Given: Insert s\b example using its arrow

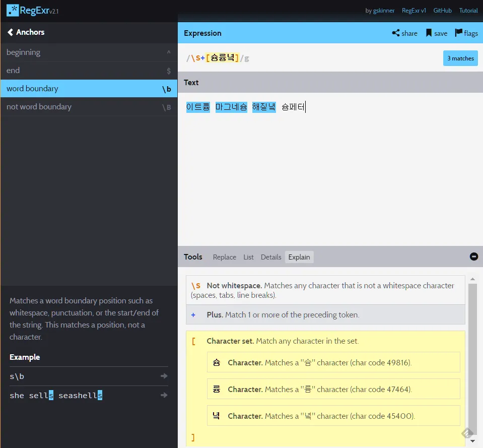Looking at the screenshot, I should coord(164,376).
